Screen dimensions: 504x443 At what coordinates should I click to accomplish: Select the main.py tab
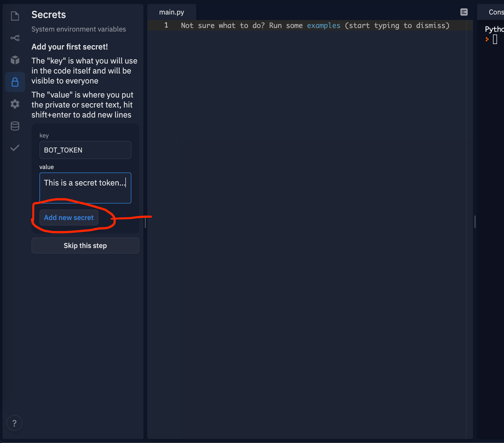click(x=171, y=11)
